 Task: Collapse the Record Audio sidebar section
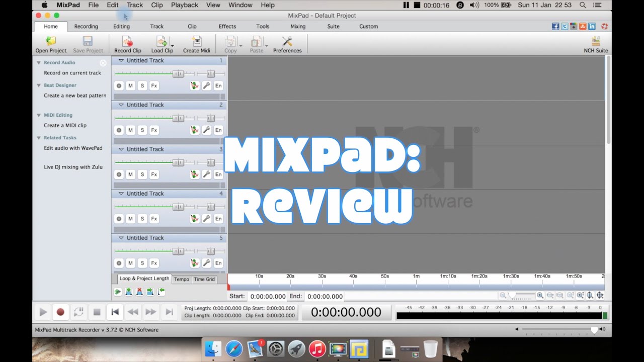39,63
